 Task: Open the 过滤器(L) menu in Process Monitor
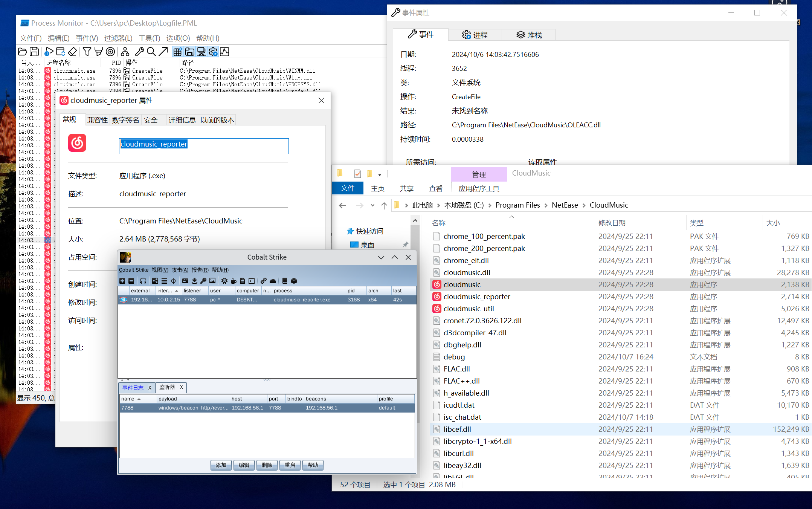point(118,38)
